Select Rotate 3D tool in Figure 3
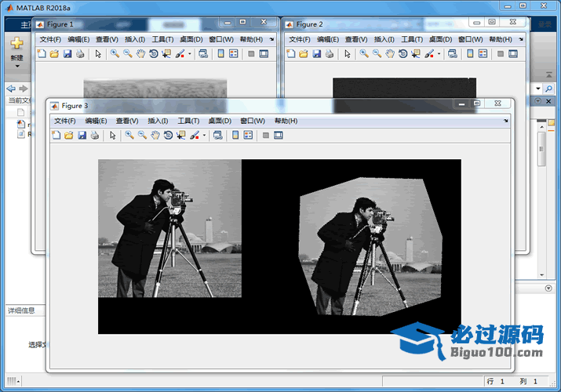The image size is (561, 392). [x=168, y=135]
